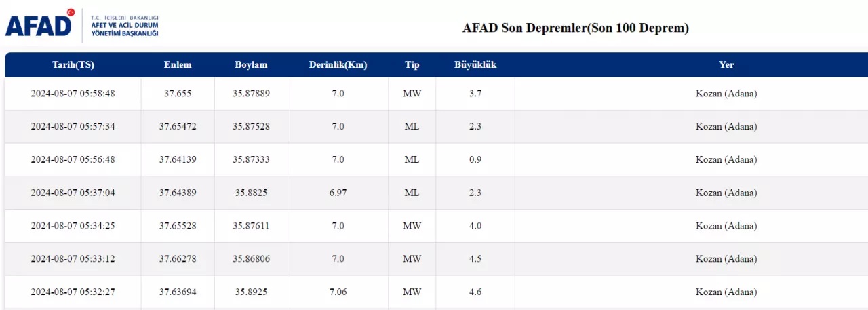Click the Yer column header

[726, 65]
